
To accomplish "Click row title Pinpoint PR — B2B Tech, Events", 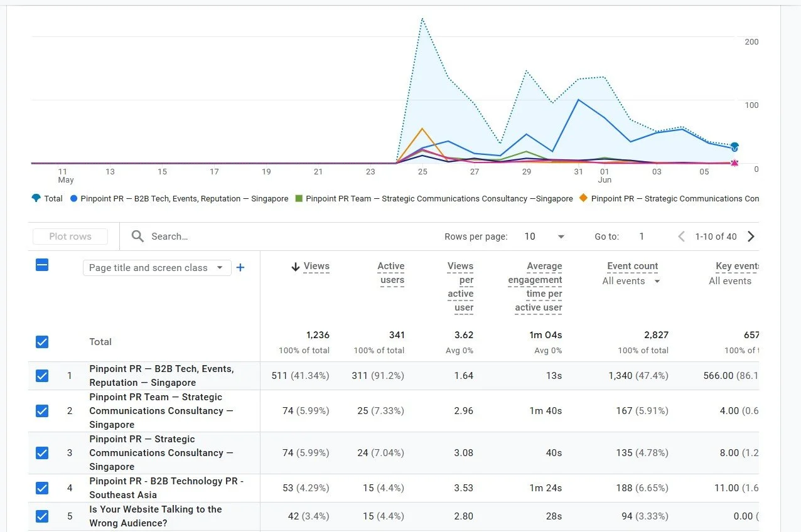I will click(161, 376).
